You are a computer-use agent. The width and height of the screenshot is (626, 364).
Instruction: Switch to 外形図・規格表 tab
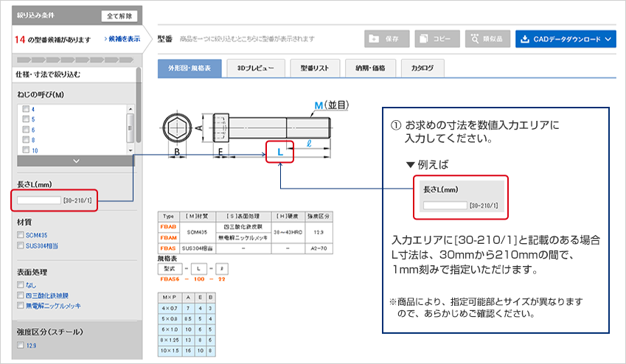click(x=189, y=69)
